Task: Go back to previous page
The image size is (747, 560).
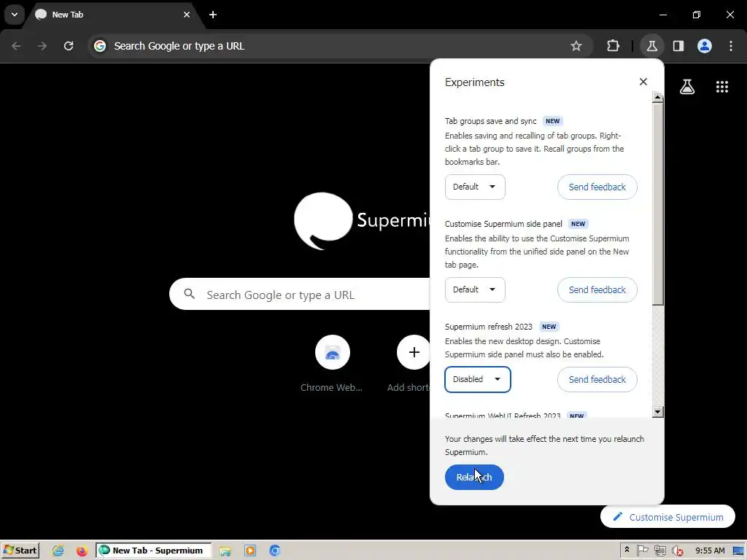Action: point(16,46)
